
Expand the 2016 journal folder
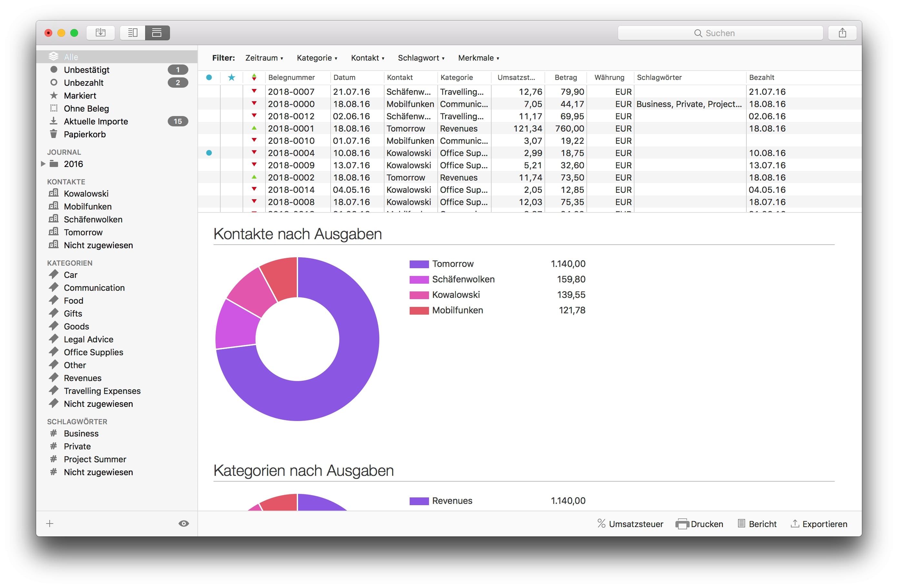43,164
